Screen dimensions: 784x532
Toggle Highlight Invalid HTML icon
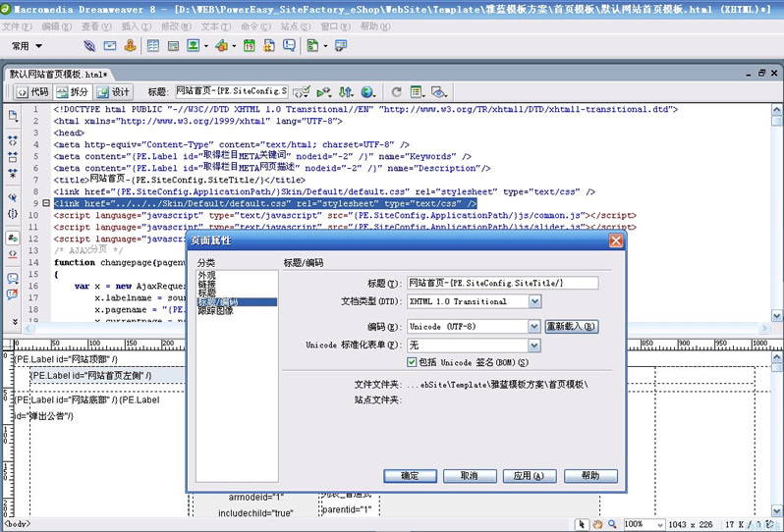13,254
